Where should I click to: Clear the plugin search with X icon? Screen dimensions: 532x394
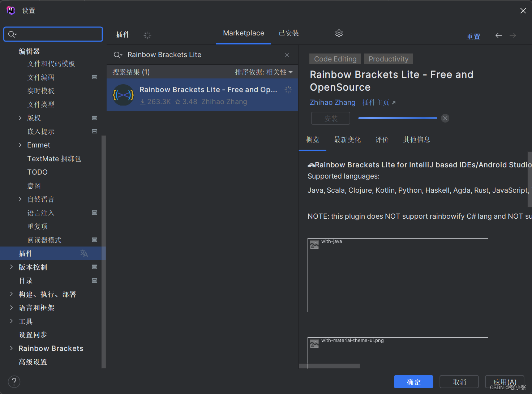(287, 55)
